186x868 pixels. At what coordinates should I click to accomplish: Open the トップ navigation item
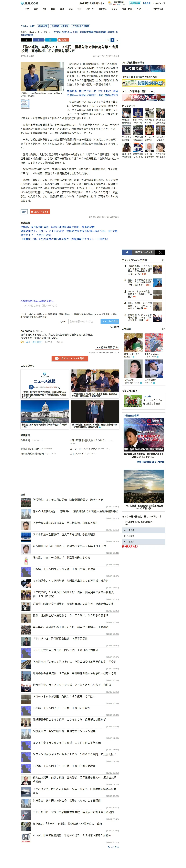point(26,9)
